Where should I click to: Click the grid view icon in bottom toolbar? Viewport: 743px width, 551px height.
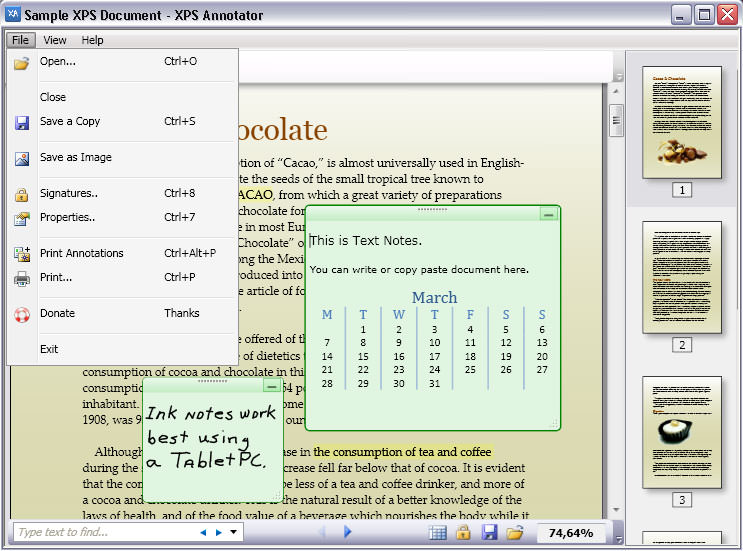[437, 533]
